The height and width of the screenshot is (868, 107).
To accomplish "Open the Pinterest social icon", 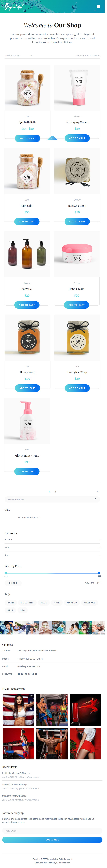I will pos(33,674).
